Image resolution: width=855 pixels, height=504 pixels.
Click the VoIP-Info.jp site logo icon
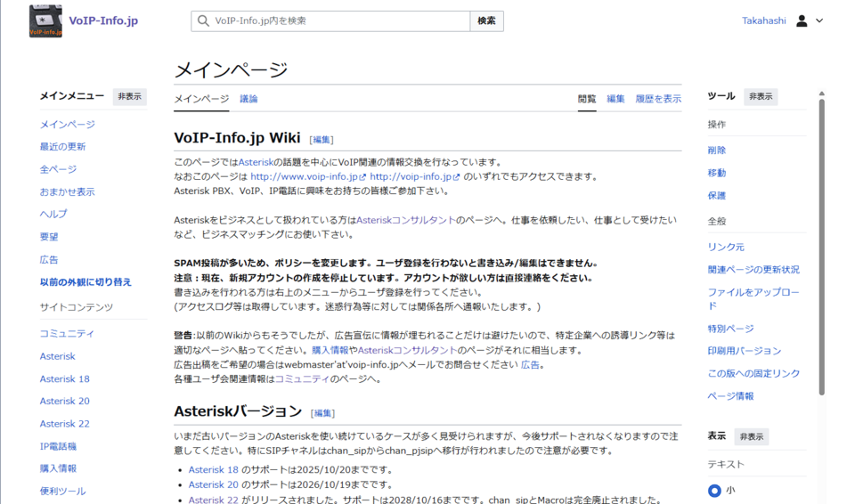pos(45,20)
